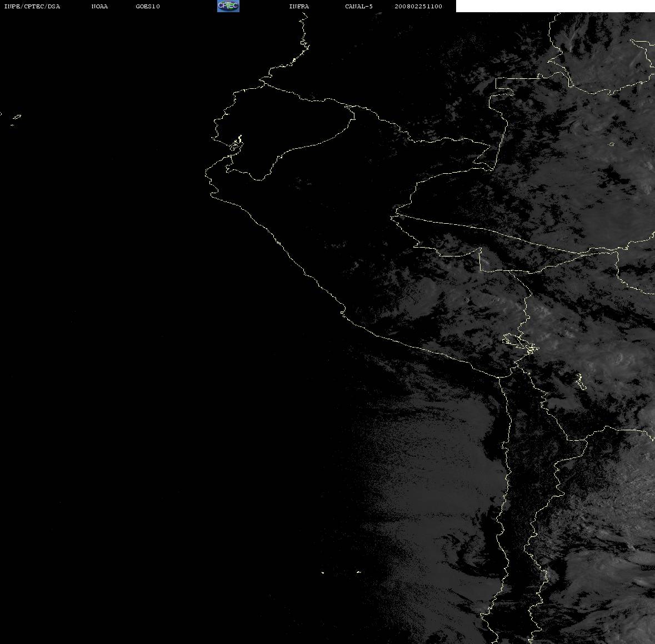The height and width of the screenshot is (644, 655).
Task: Click the 200802251100 timestamp text
Action: click(x=418, y=6)
